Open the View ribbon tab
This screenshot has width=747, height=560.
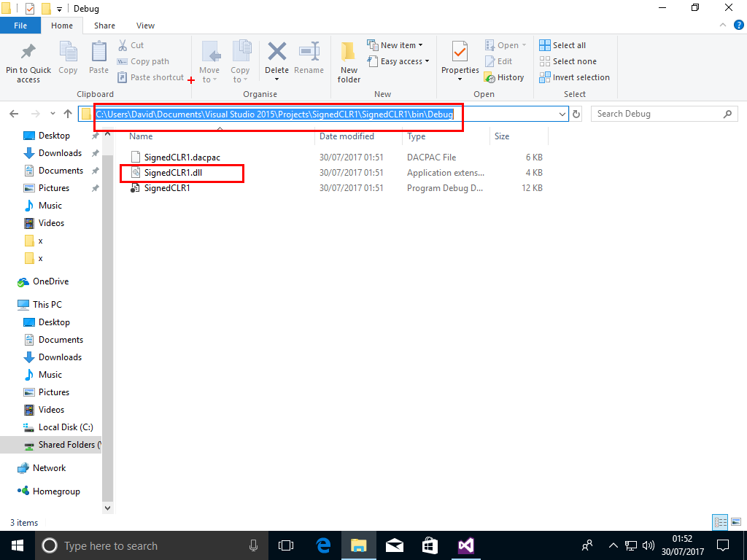(x=145, y=26)
